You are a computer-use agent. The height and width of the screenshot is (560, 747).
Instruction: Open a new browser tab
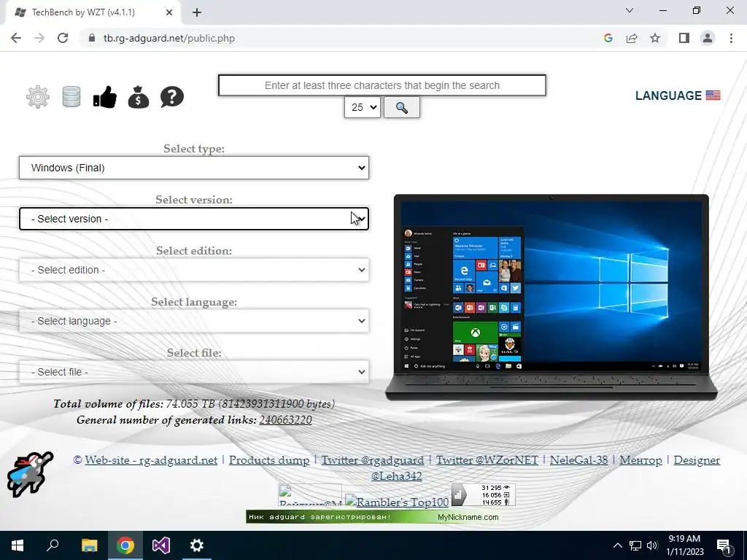coord(197,12)
